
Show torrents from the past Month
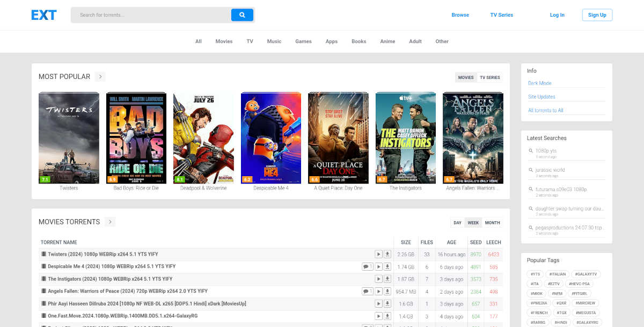[x=492, y=223]
